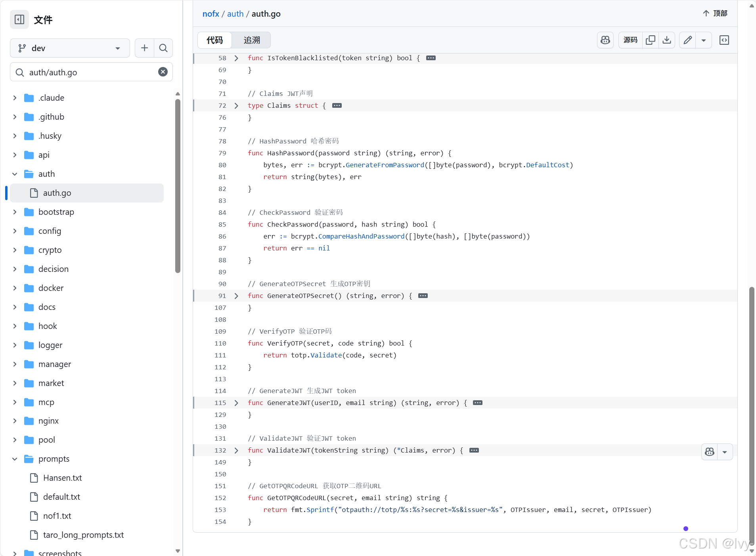Select auth.go in file tree
Screen dimensions: 756x556
(87, 193)
